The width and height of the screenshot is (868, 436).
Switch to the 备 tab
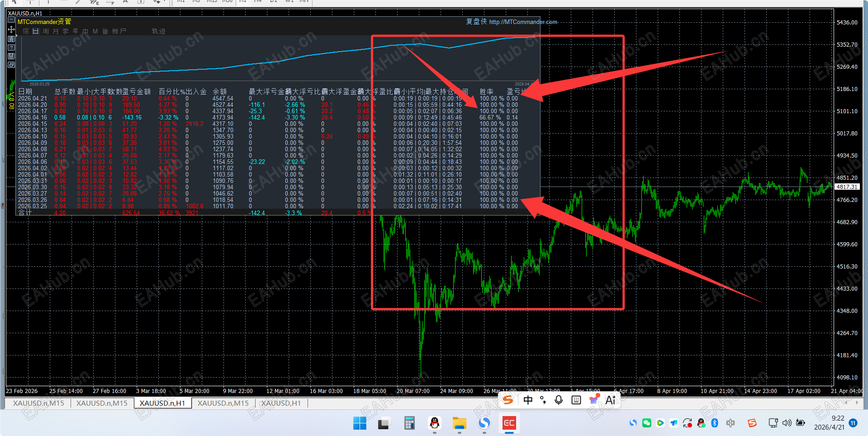(x=105, y=31)
